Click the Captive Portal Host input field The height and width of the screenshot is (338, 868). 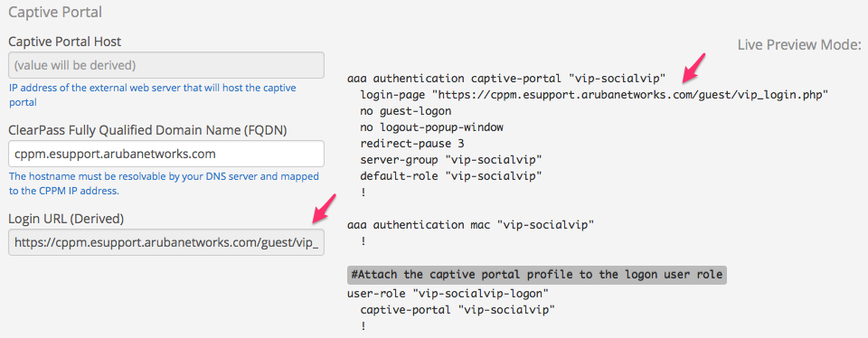pos(166,65)
